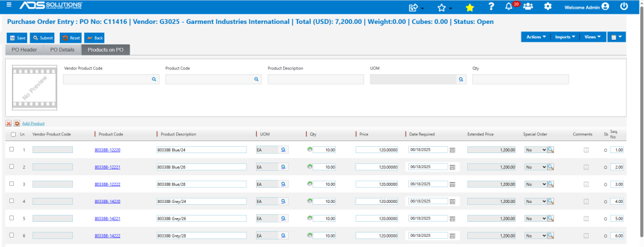Click the ADS Solutions logo
644x247 pixels.
(51, 5)
